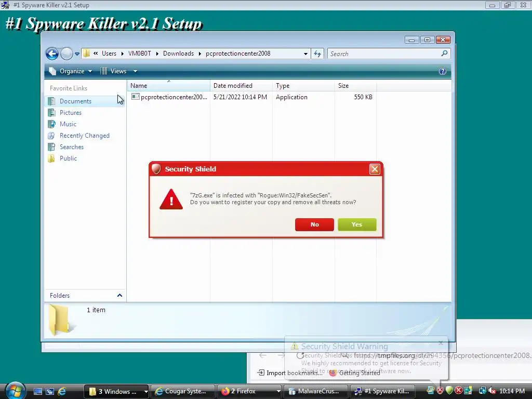The image size is (532, 399).
Task: Sort by the Name column header
Action: pos(169,86)
